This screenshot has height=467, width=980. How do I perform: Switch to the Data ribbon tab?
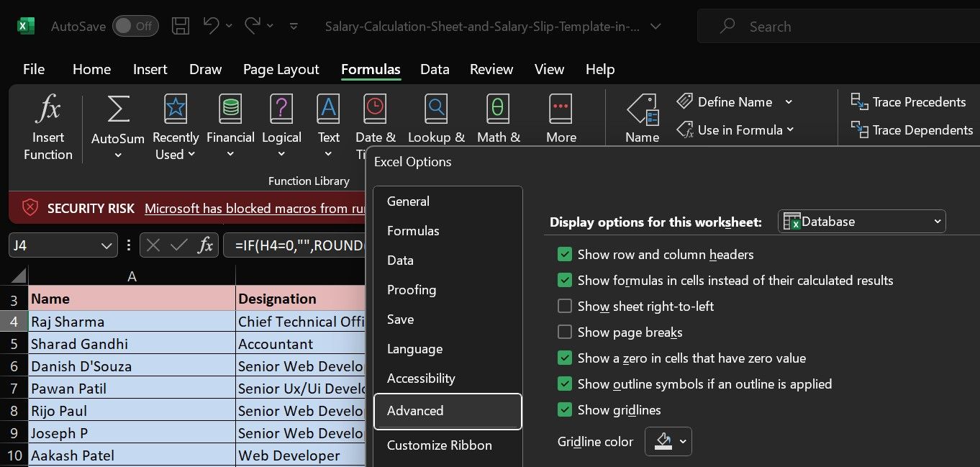click(x=435, y=69)
